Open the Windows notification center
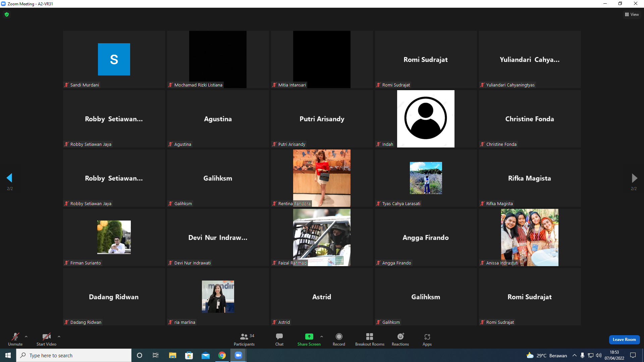644x362 pixels. click(x=633, y=355)
